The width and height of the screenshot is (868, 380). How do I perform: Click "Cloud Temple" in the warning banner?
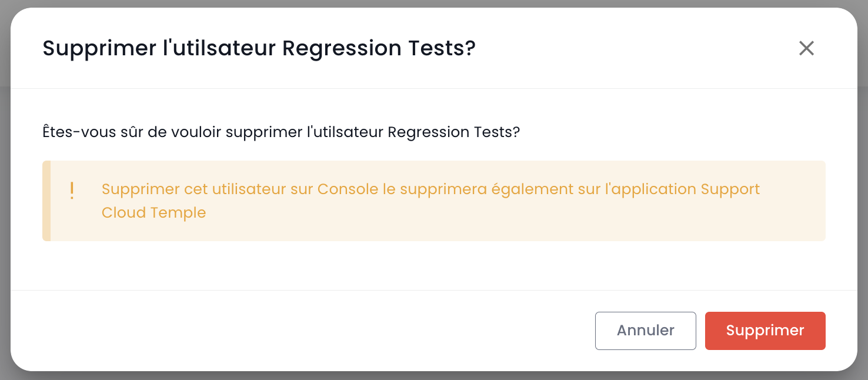click(153, 212)
